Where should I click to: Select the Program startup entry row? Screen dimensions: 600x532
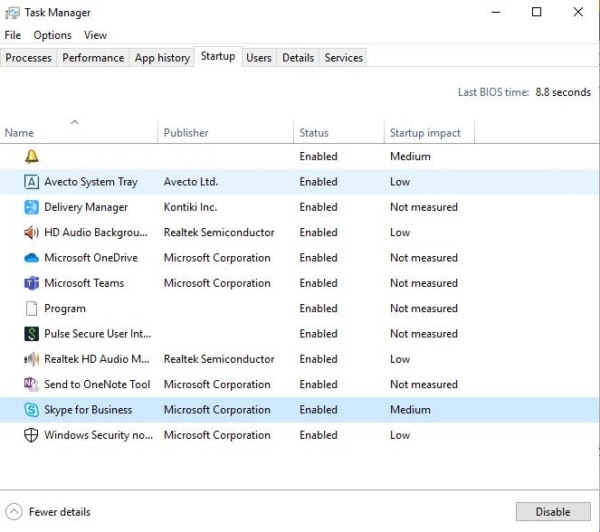[65, 309]
